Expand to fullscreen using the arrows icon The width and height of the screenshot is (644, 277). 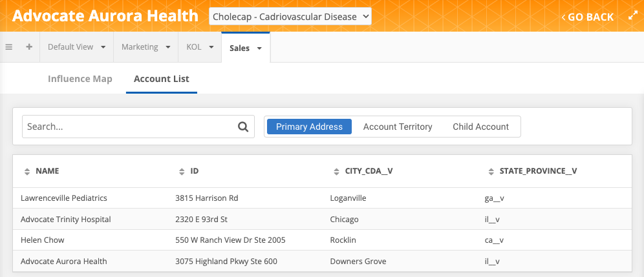pos(633,16)
